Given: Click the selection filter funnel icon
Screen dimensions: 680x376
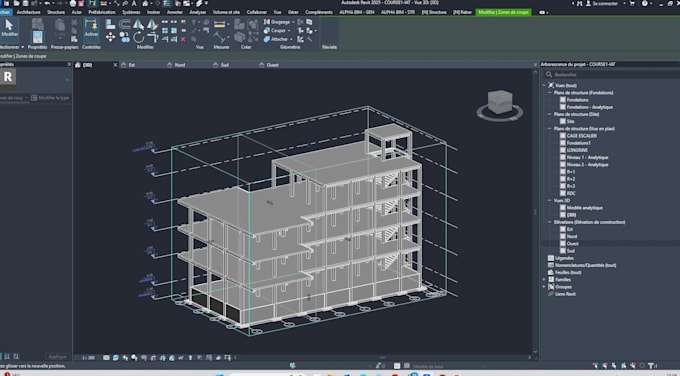Looking at the screenshot, I should point(651,366).
